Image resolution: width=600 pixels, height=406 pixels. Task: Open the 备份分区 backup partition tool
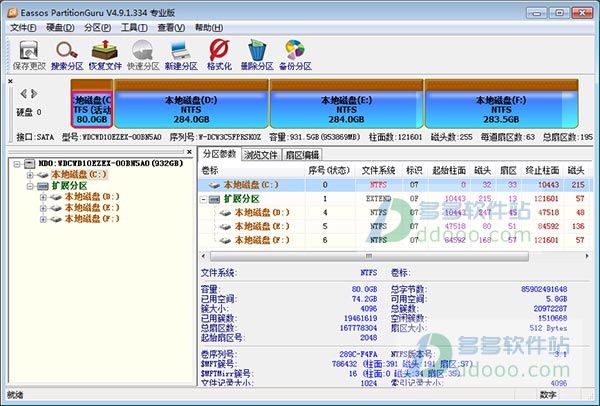tap(295, 55)
